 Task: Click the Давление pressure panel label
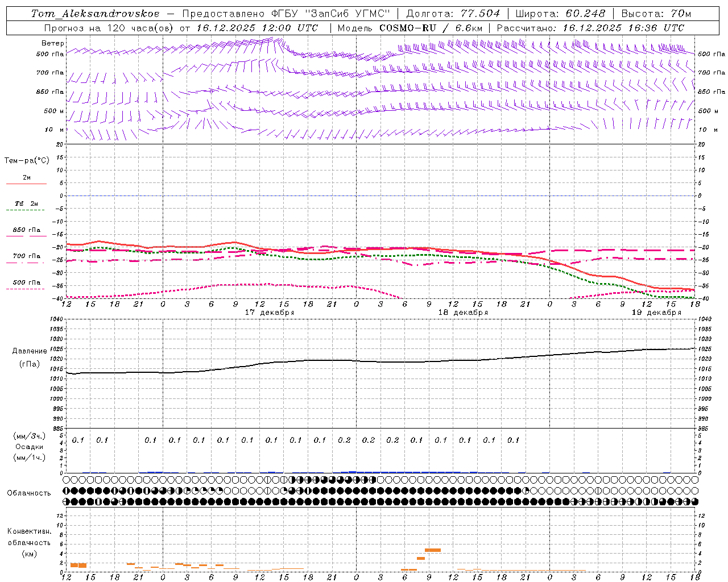pyautogui.click(x=30, y=351)
